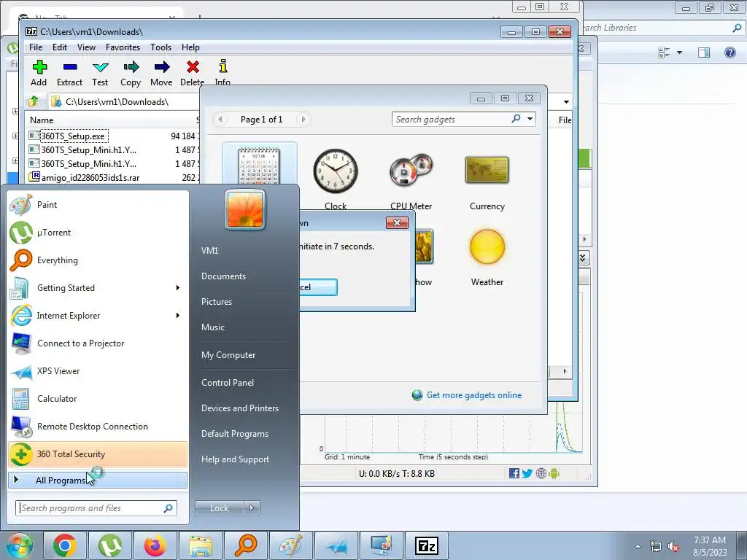The image size is (747, 560).
Task: Open Devices and Printers
Action: coord(239,408)
